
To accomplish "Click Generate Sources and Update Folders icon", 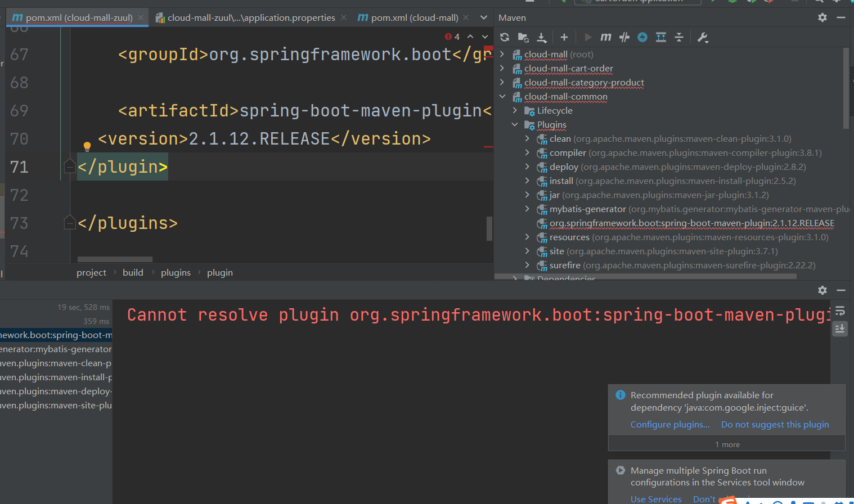I will pyautogui.click(x=523, y=37).
